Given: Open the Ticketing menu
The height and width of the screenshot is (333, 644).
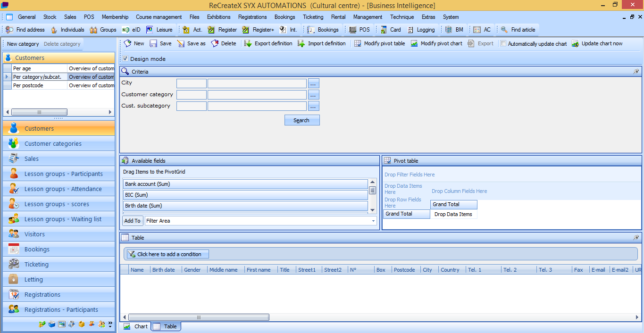Looking at the screenshot, I should click(x=313, y=17).
